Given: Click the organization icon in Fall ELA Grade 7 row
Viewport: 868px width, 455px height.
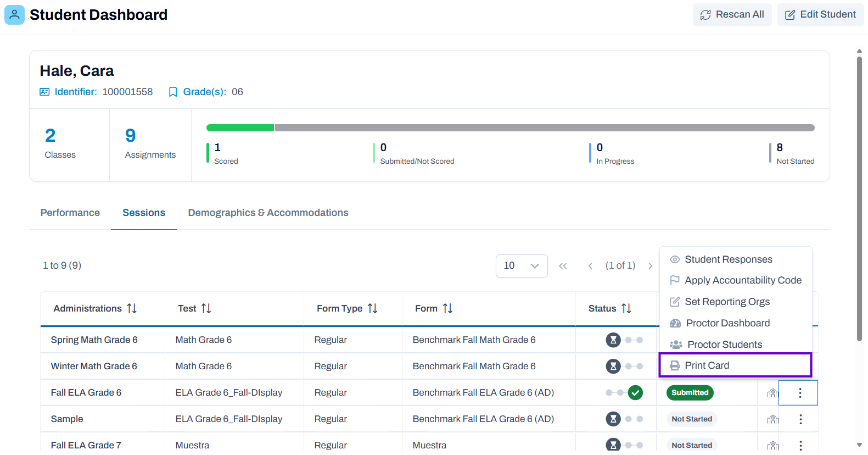Looking at the screenshot, I should [x=772, y=445].
